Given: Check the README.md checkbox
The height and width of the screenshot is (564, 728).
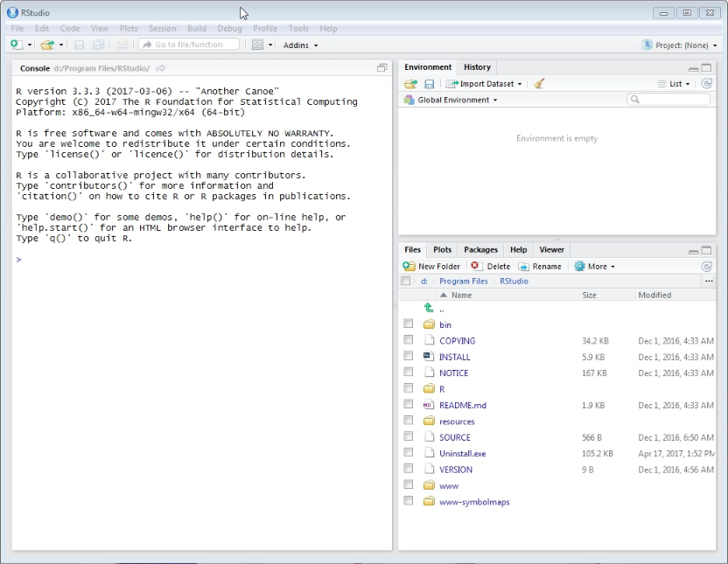Looking at the screenshot, I should (408, 404).
